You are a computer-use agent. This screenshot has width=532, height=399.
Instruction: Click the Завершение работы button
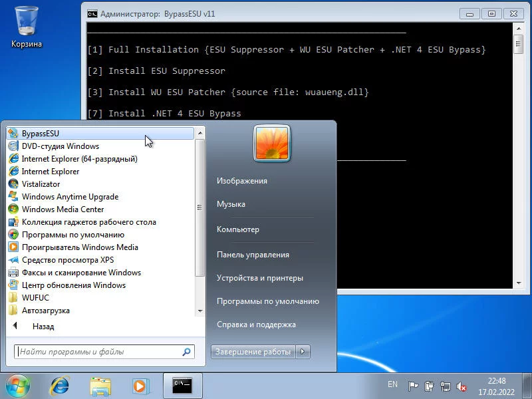click(253, 352)
